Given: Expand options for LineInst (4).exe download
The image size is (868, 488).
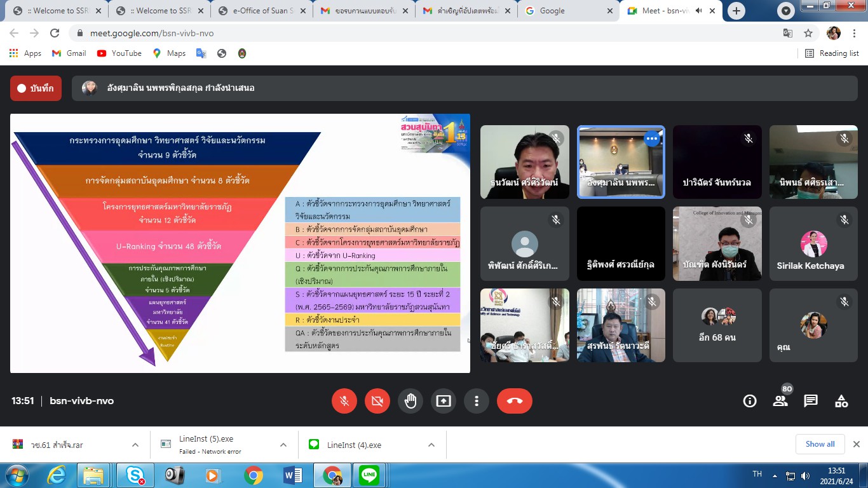Looking at the screenshot, I should [x=431, y=445].
